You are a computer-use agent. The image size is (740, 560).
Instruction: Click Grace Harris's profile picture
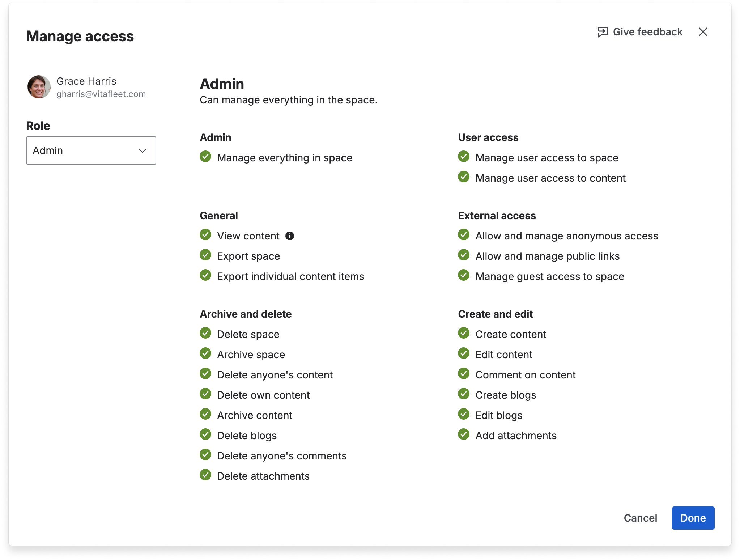(x=40, y=87)
